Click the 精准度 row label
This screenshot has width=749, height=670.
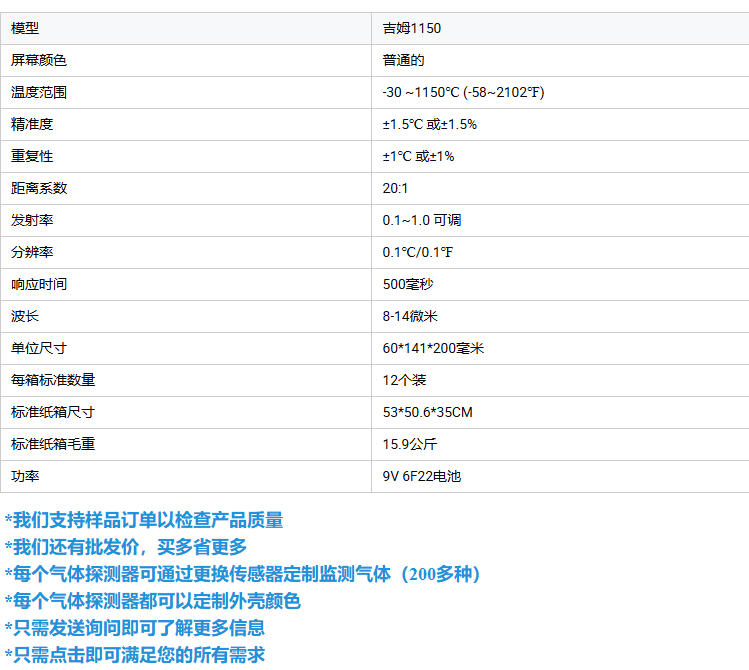32,124
